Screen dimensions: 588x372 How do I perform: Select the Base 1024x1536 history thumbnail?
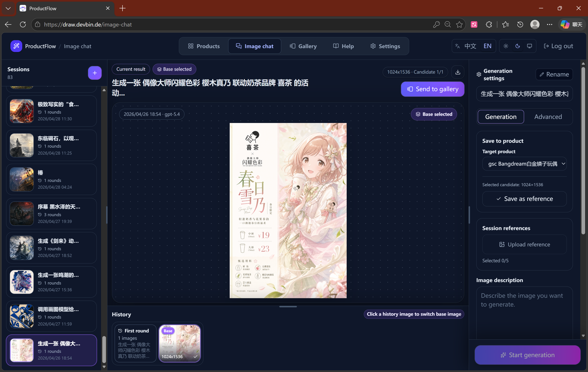click(x=180, y=343)
